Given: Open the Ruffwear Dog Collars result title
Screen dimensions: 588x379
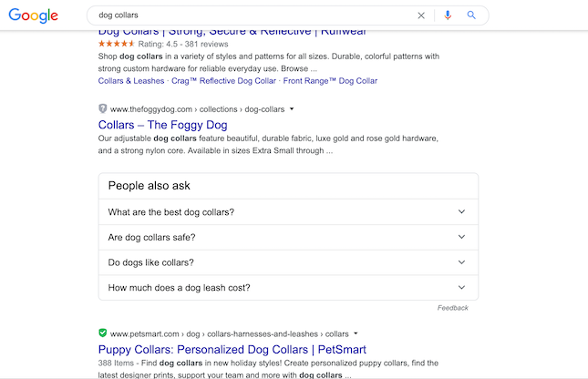Looking at the screenshot, I should 232,33.
